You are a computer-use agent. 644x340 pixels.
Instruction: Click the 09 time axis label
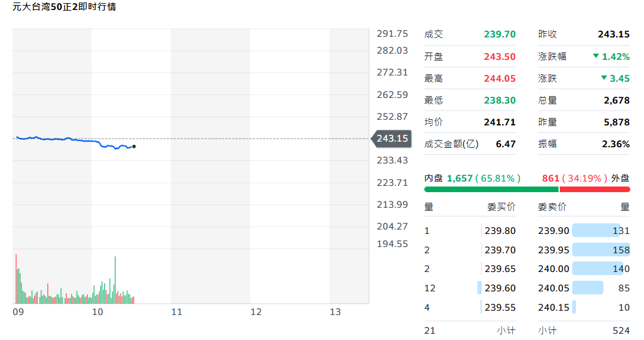click(x=18, y=312)
